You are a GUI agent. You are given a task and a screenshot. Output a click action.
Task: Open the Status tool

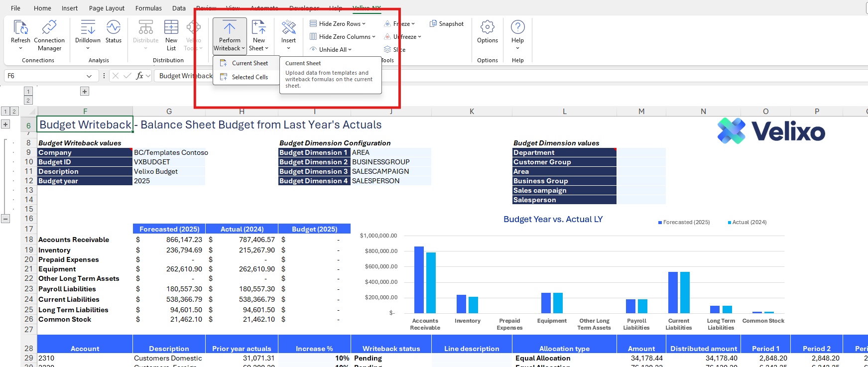pos(113,28)
